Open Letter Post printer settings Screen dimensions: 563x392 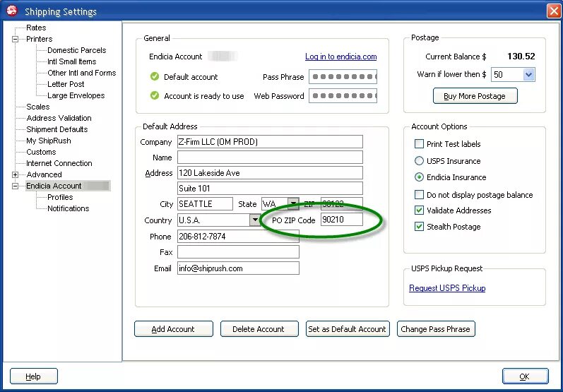click(66, 84)
